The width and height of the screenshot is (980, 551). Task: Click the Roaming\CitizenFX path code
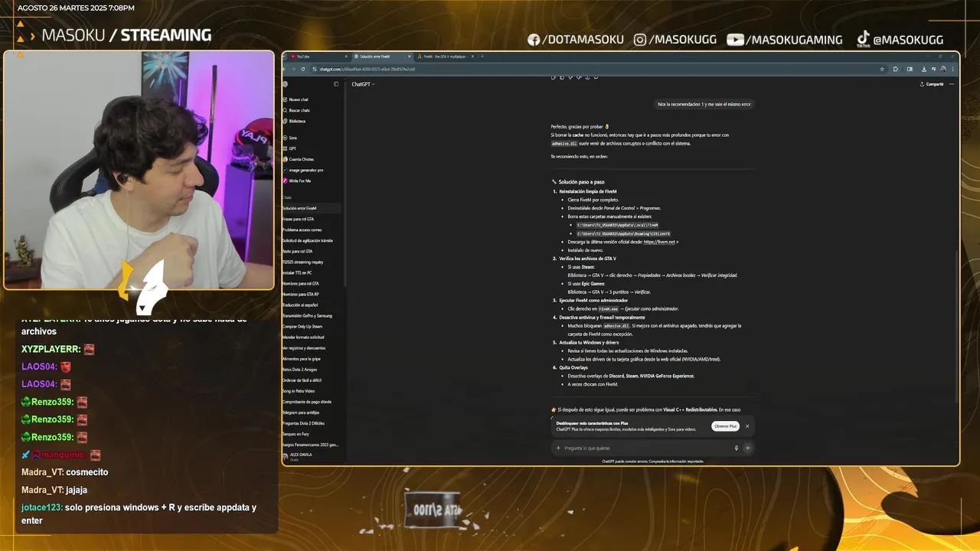point(623,233)
